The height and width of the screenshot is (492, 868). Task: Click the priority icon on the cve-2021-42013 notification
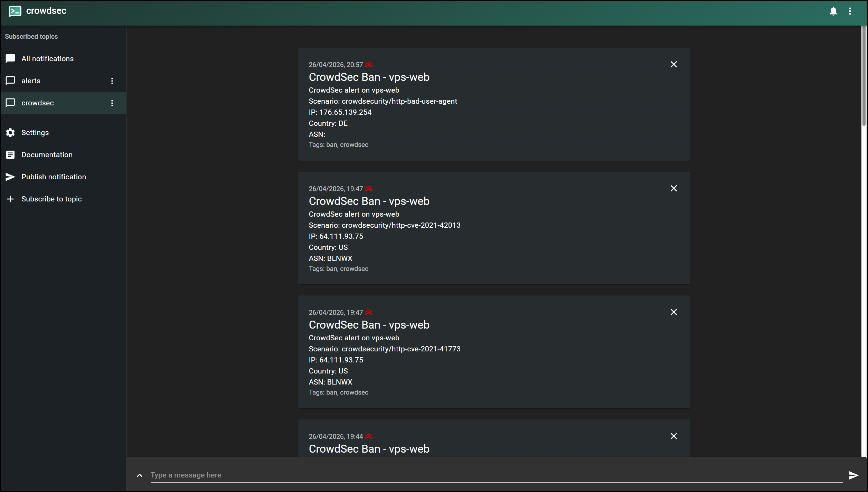tap(369, 189)
